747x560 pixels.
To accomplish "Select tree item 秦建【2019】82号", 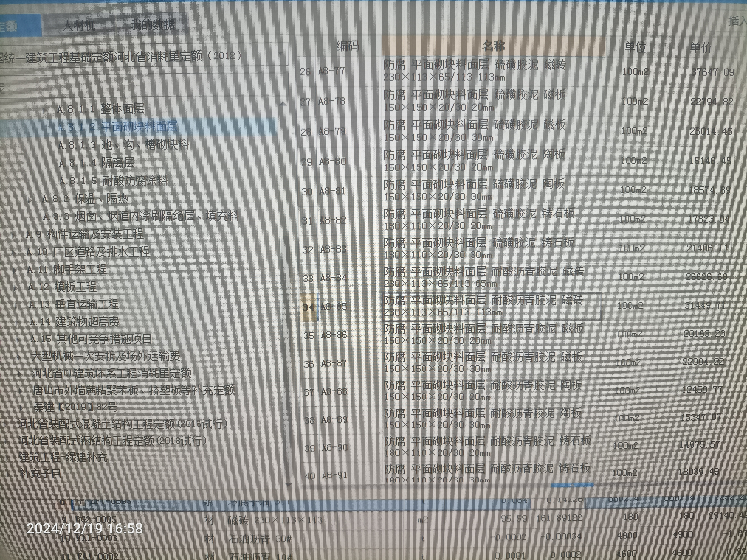I will [x=75, y=407].
